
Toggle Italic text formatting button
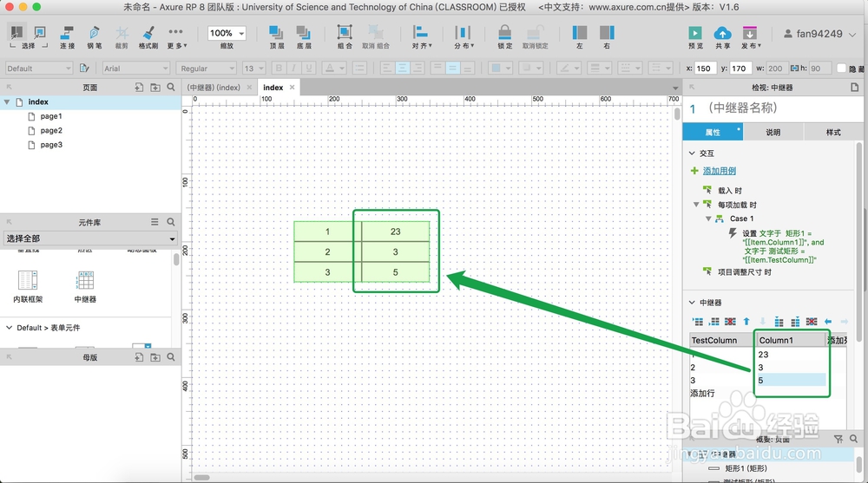point(293,68)
